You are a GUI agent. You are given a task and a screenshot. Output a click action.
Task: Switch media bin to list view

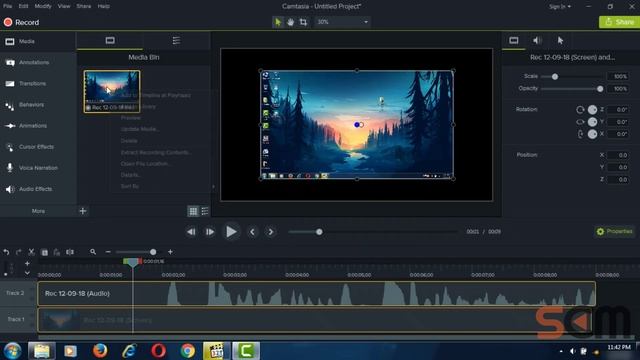205,211
